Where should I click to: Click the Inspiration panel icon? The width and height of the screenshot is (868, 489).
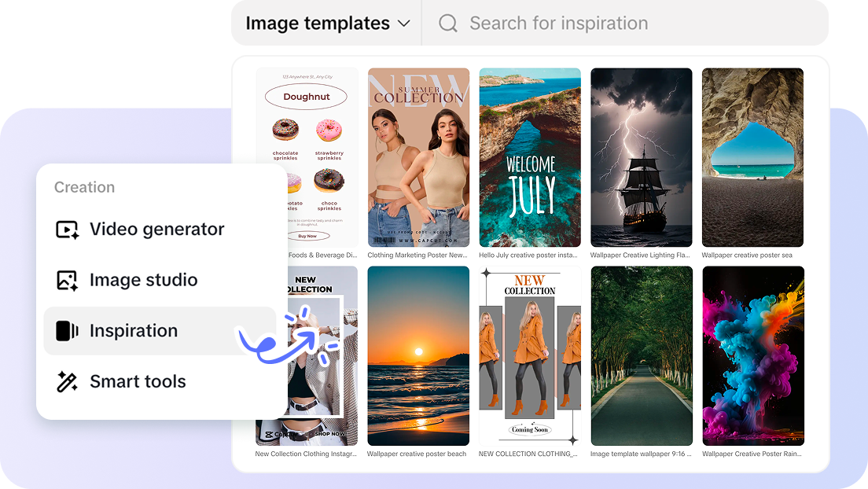[x=67, y=330]
